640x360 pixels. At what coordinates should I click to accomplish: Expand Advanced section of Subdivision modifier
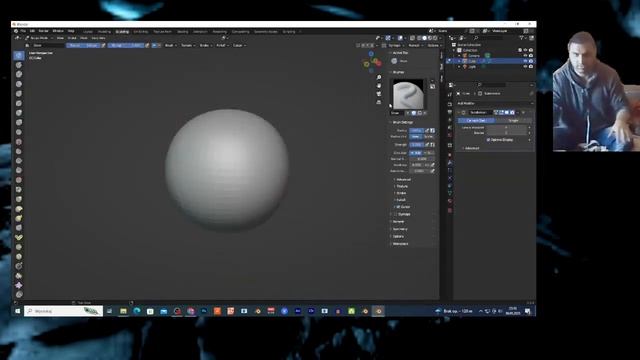[471, 148]
